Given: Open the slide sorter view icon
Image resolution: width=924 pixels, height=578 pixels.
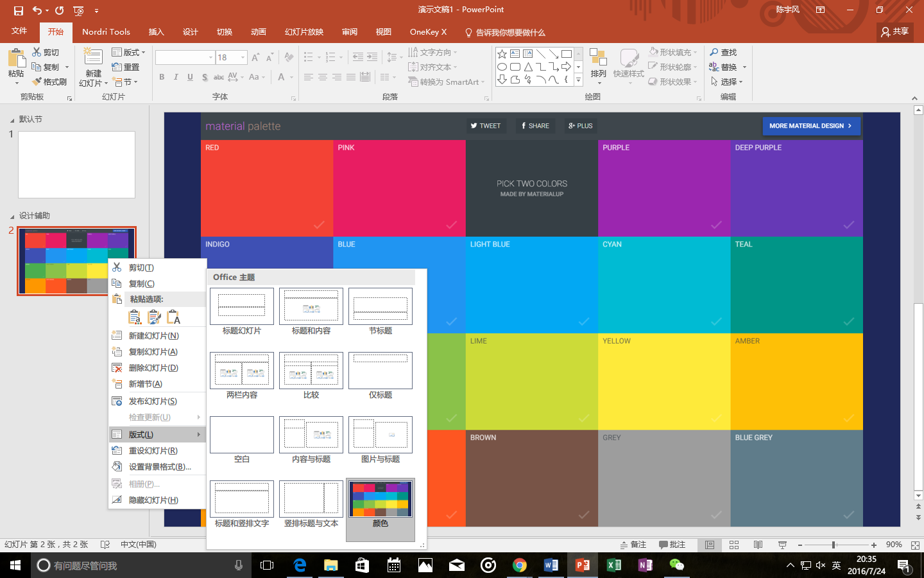Looking at the screenshot, I should click(734, 545).
